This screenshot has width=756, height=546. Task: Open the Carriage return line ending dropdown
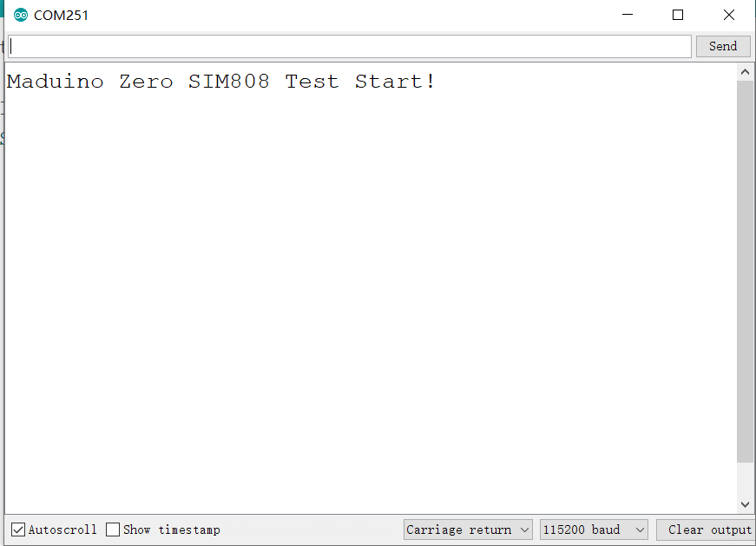coord(468,530)
